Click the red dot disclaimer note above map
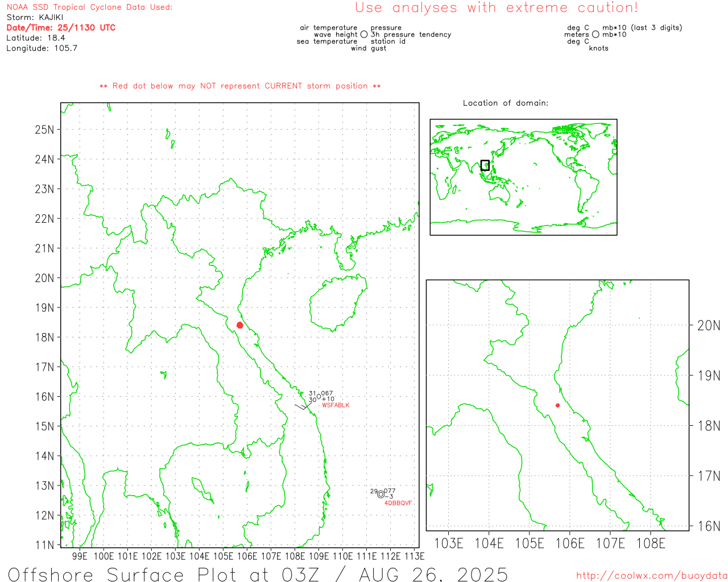The width and height of the screenshot is (728, 582). point(240,86)
